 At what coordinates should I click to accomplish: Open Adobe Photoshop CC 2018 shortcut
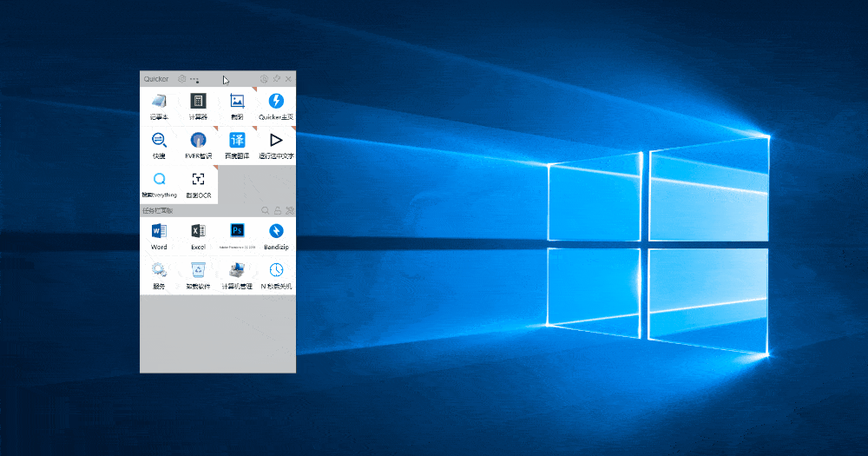tap(237, 236)
